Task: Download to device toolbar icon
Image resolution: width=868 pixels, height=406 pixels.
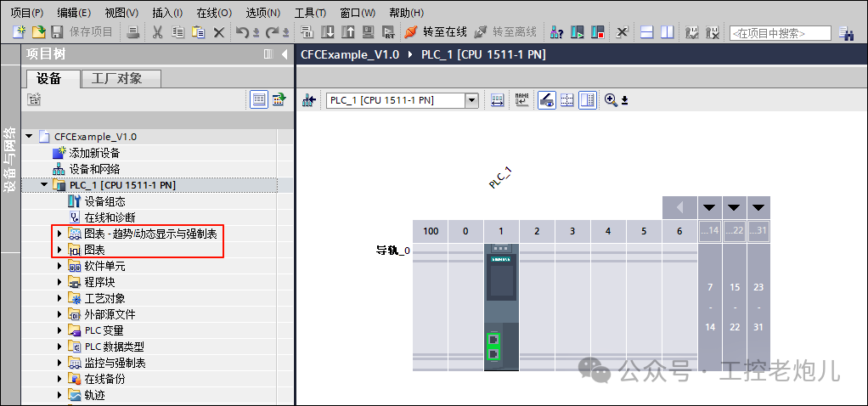Action: pyautogui.click(x=328, y=32)
